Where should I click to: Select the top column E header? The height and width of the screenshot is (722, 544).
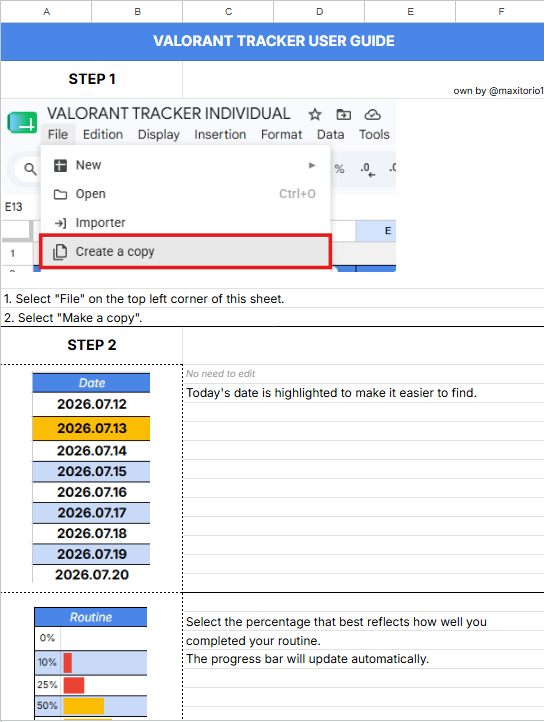(410, 12)
